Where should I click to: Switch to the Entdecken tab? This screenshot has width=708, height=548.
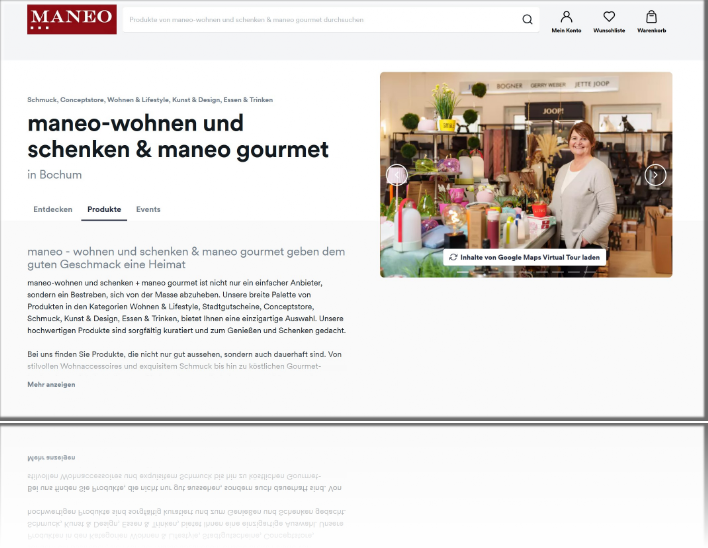pyautogui.click(x=53, y=209)
